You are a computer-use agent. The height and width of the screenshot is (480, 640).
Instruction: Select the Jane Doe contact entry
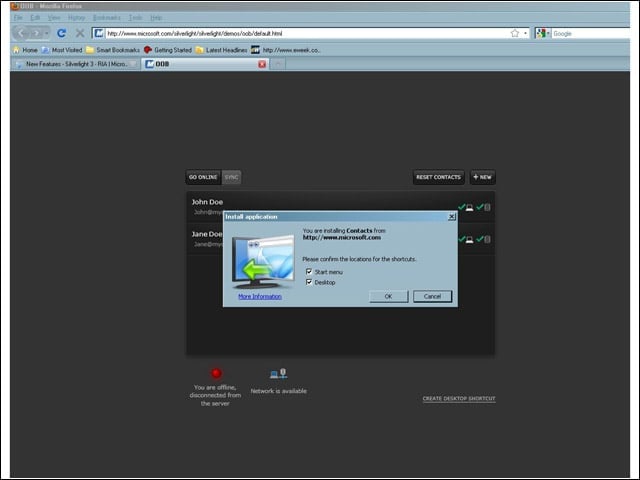point(340,239)
